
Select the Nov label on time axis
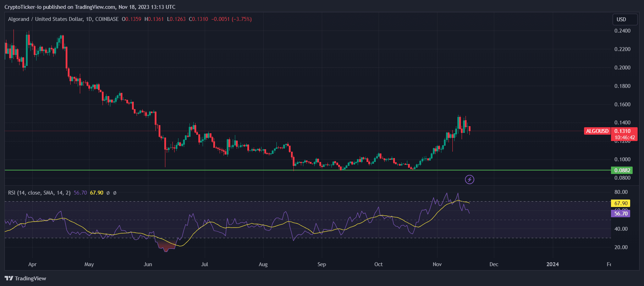tap(437, 264)
